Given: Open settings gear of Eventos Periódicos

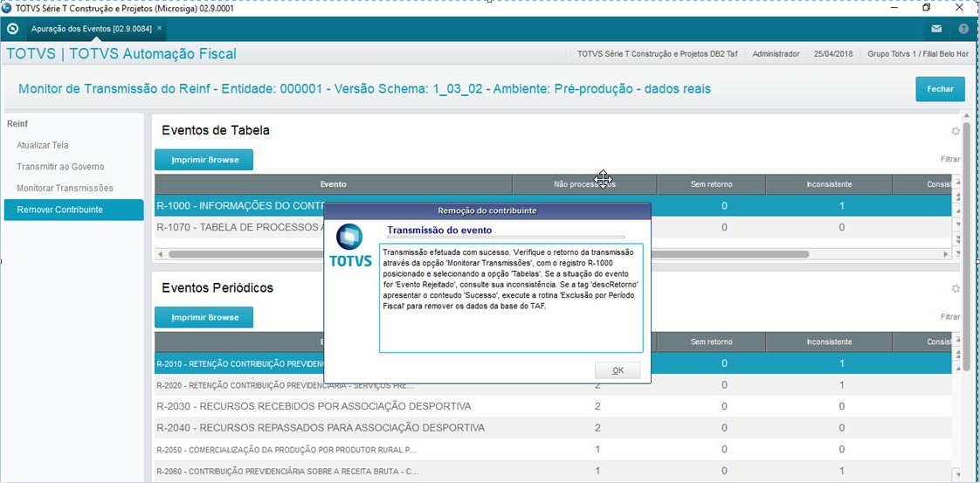Looking at the screenshot, I should [x=955, y=289].
